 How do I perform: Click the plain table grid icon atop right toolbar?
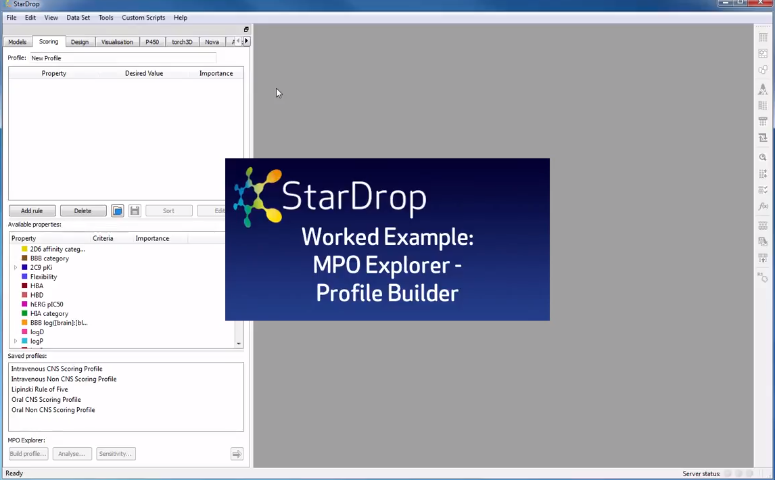763,38
